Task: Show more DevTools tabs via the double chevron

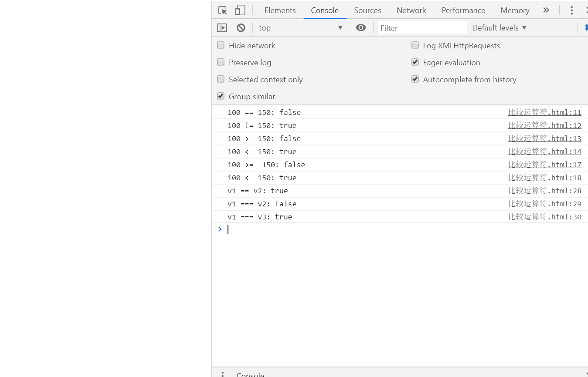Action: [546, 10]
